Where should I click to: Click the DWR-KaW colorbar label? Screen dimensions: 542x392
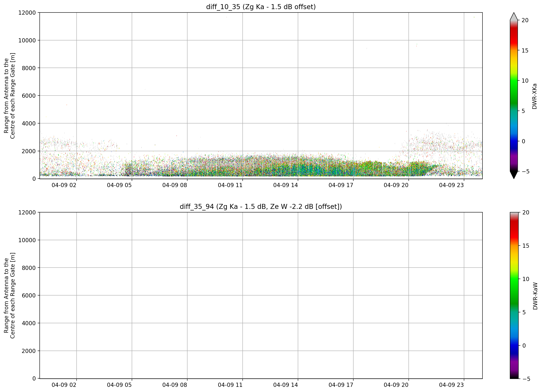click(535, 296)
